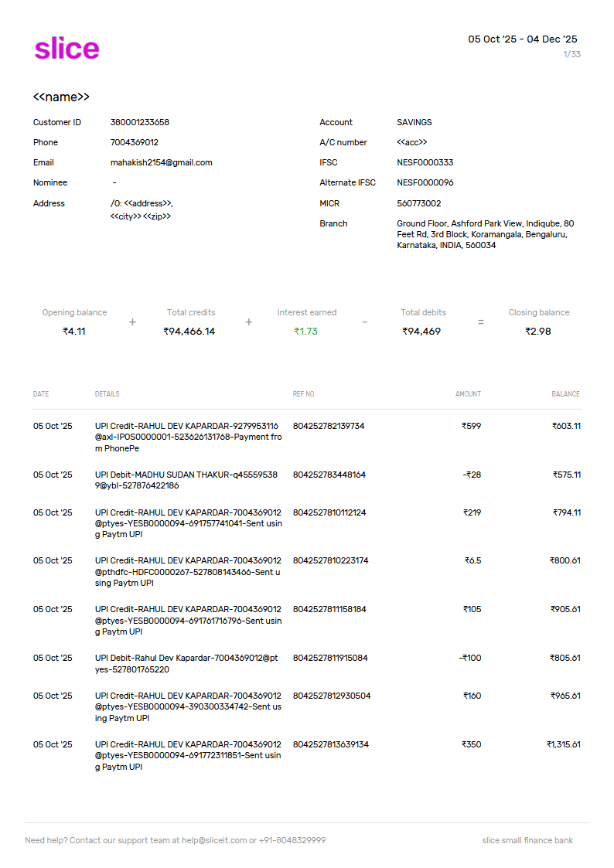Select ref number 8042527813639134
The width and height of the screenshot is (614, 868).
[330, 744]
